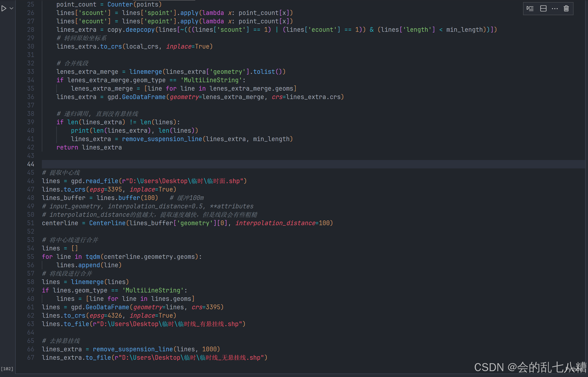Click line number 39 in the gutter
This screenshot has height=377, width=588.
(31, 122)
